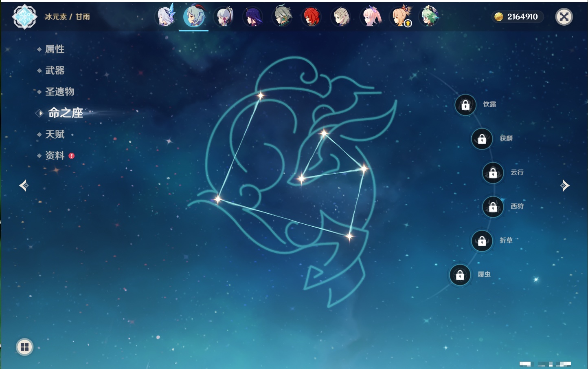Open the 天赋 talents menu
Screen dimensions: 588x369
pos(55,134)
